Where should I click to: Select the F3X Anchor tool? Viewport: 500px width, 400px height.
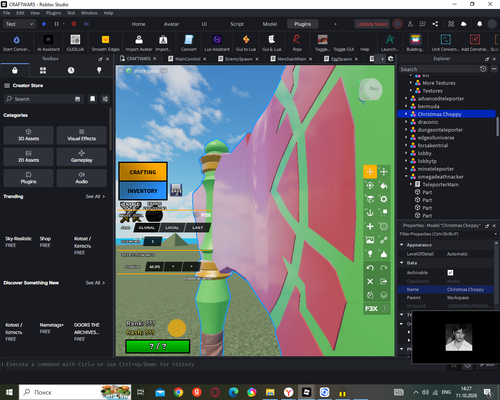[x=370, y=213]
